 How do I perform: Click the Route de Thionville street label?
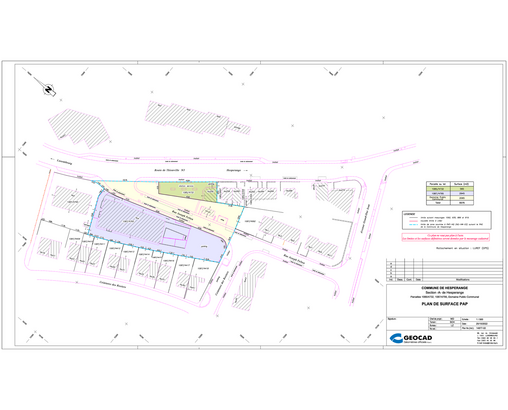(x=169, y=170)
